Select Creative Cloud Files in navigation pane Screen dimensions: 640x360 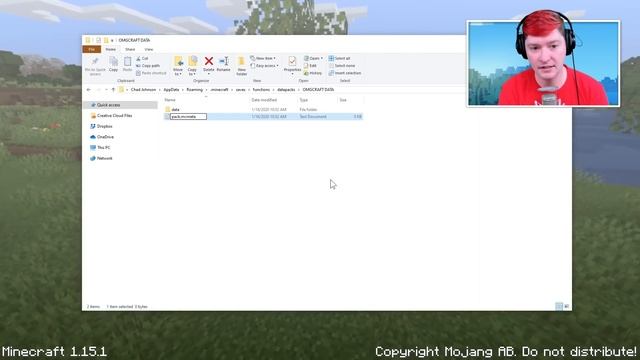tap(114, 116)
